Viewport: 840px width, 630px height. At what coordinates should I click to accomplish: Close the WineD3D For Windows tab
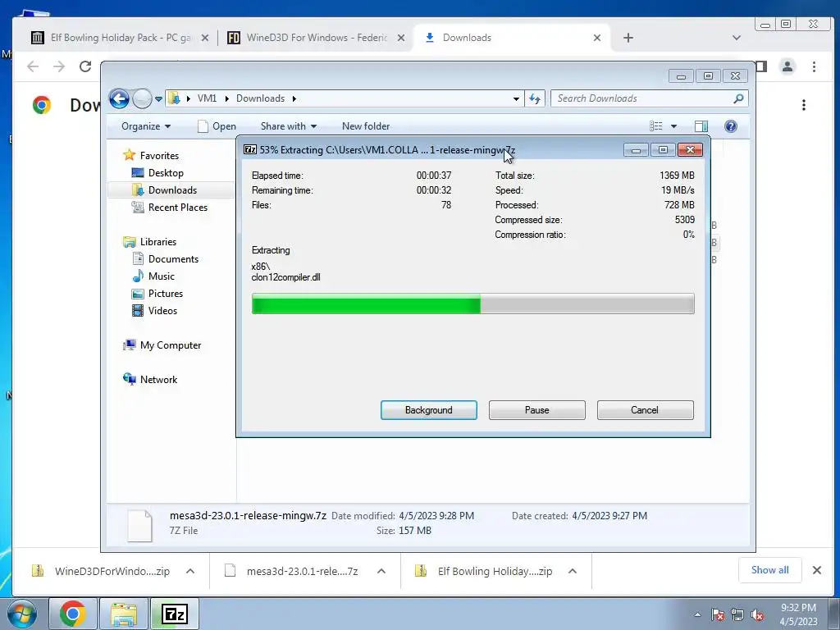coord(400,38)
